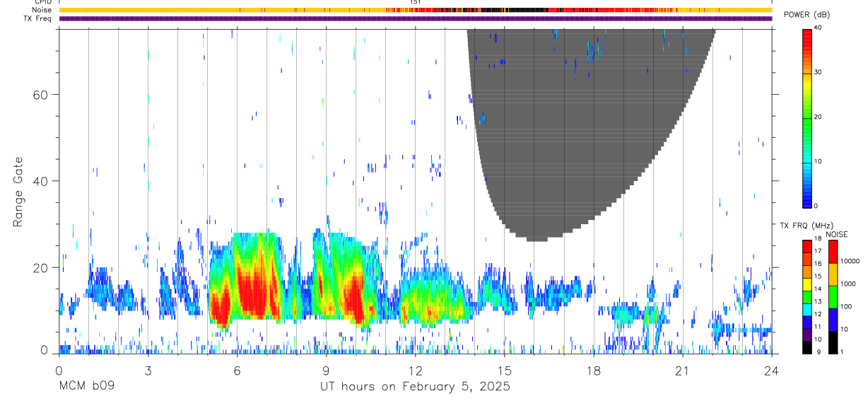Click the CPID value '151'

(416, 2)
